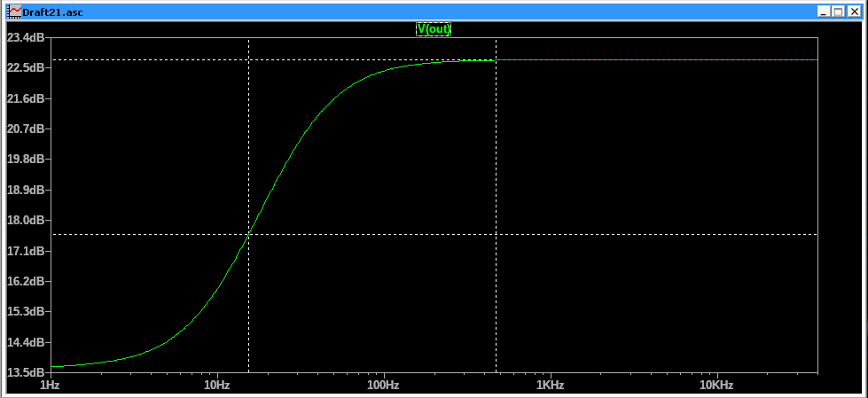Click the 16.2dB vertical axis label

pos(25,281)
